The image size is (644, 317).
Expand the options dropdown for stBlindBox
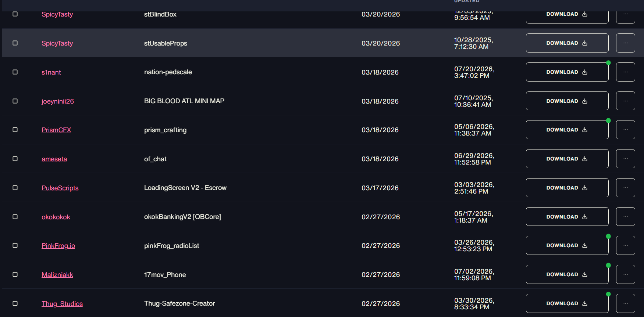tap(625, 15)
